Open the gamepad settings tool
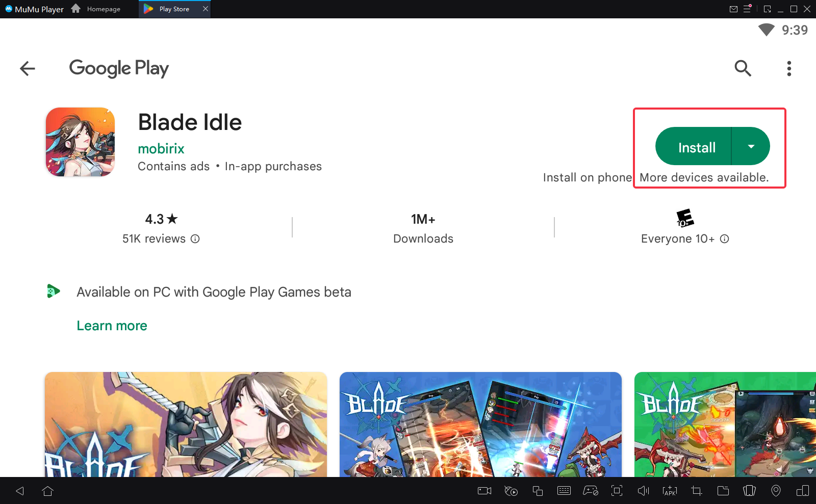 591,491
